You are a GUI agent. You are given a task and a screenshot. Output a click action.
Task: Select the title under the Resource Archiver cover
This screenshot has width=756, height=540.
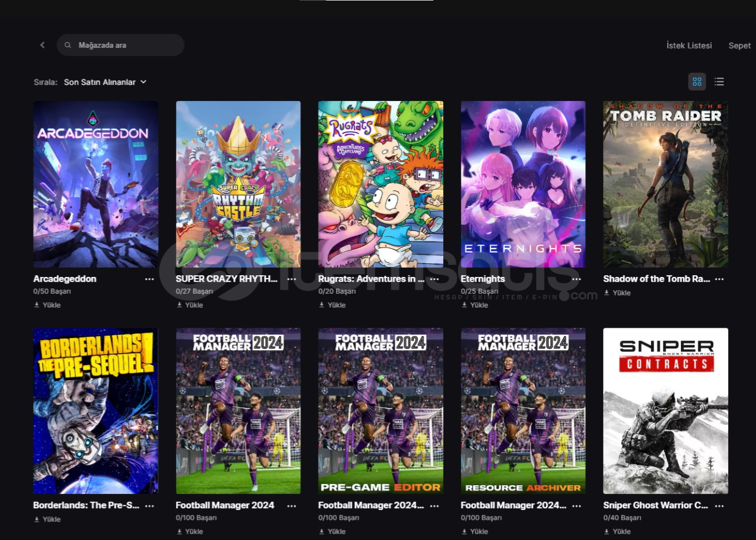click(x=514, y=505)
